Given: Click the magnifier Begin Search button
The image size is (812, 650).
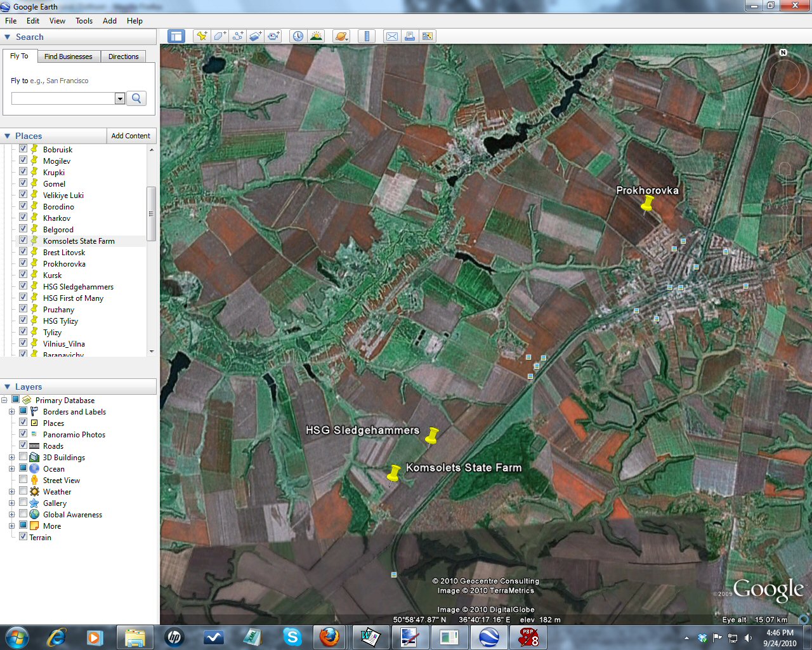Looking at the screenshot, I should pos(136,98).
